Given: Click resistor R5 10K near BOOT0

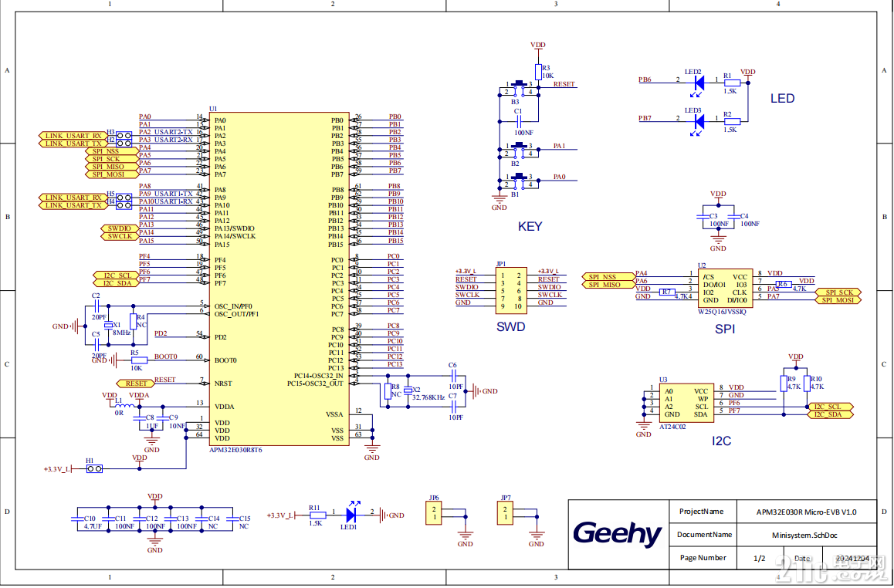Looking at the screenshot, I should pyautogui.click(x=139, y=360).
